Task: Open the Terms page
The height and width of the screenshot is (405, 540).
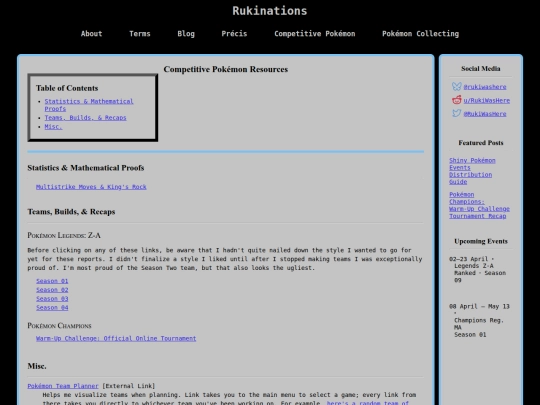Action: click(140, 34)
